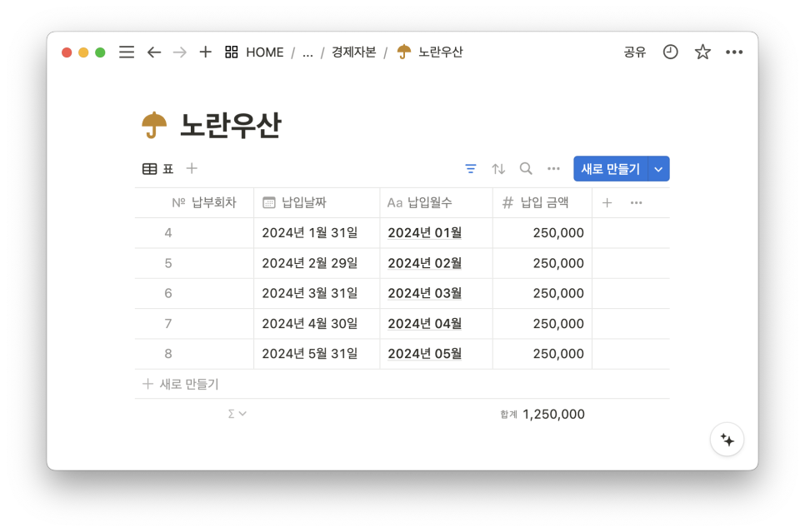Open the 2024년 03월 page title
Viewport: 805px width, 532px height.
click(424, 293)
